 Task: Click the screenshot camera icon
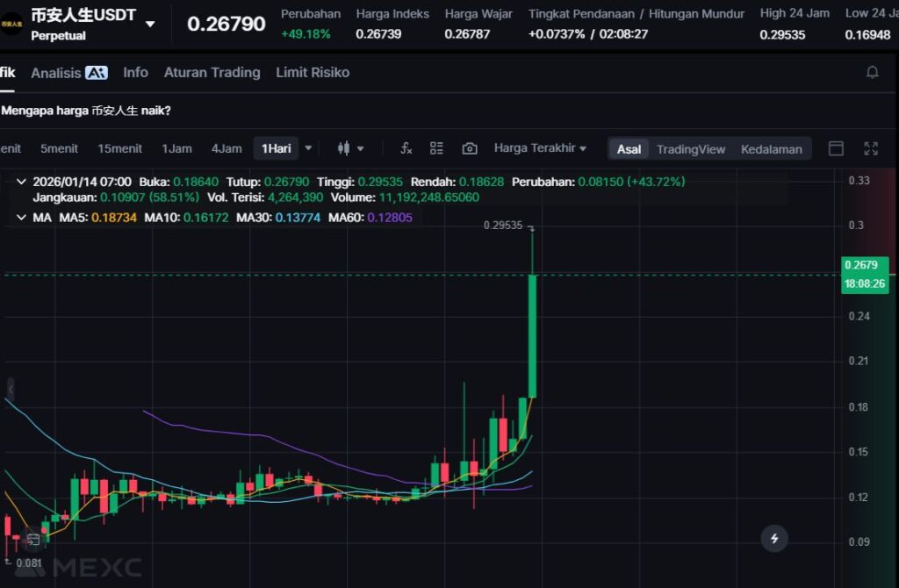coord(470,148)
